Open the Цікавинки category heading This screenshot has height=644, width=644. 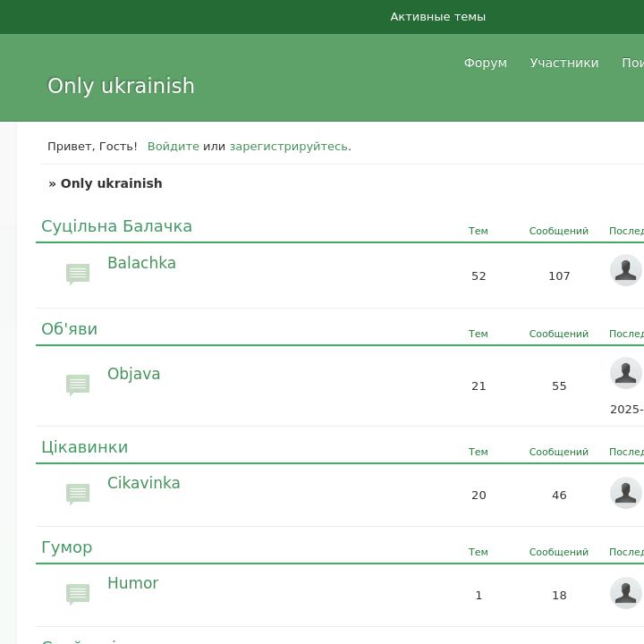point(84,447)
